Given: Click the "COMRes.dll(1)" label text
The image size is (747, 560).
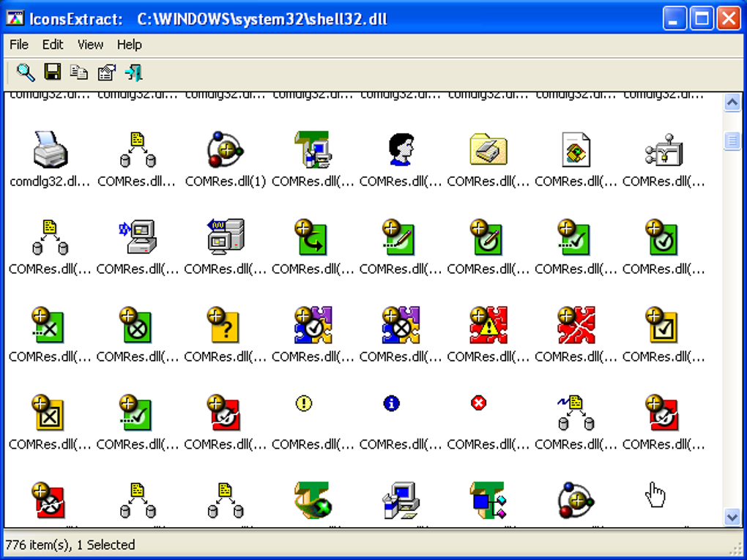Looking at the screenshot, I should tap(226, 182).
